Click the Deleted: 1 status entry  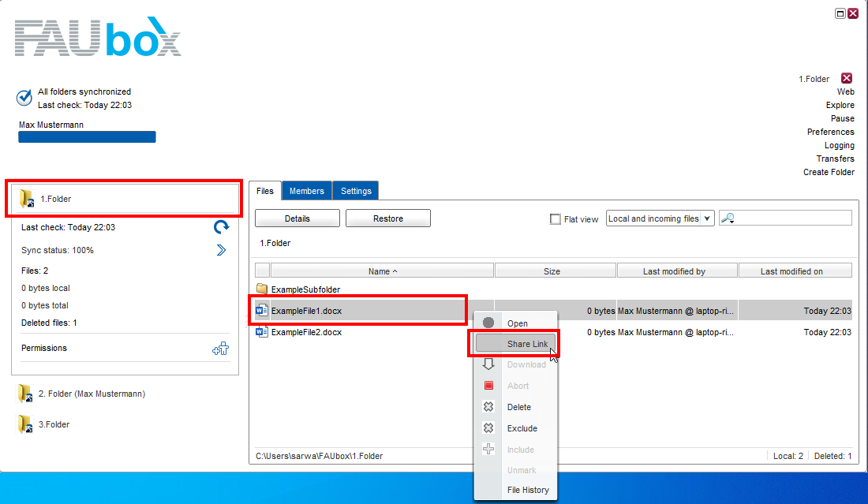tap(832, 456)
